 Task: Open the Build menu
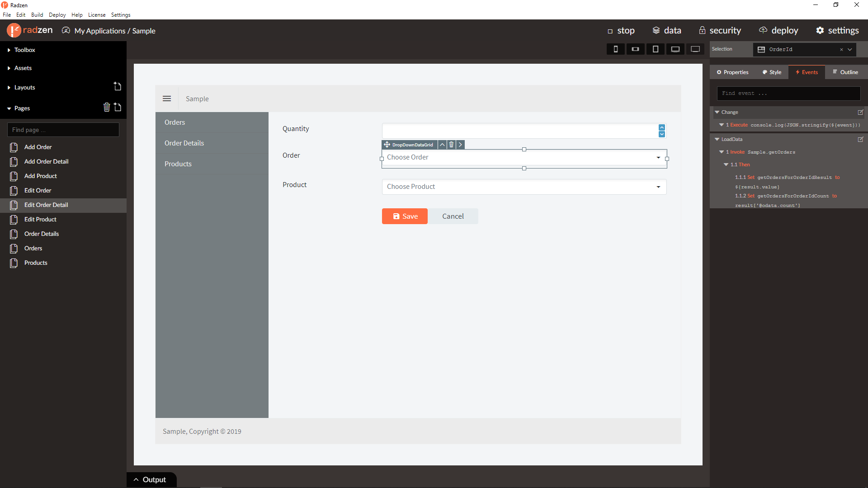coord(37,15)
